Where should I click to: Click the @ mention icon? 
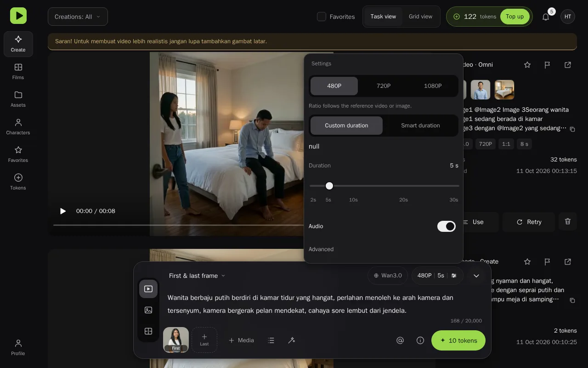pyautogui.click(x=400, y=340)
